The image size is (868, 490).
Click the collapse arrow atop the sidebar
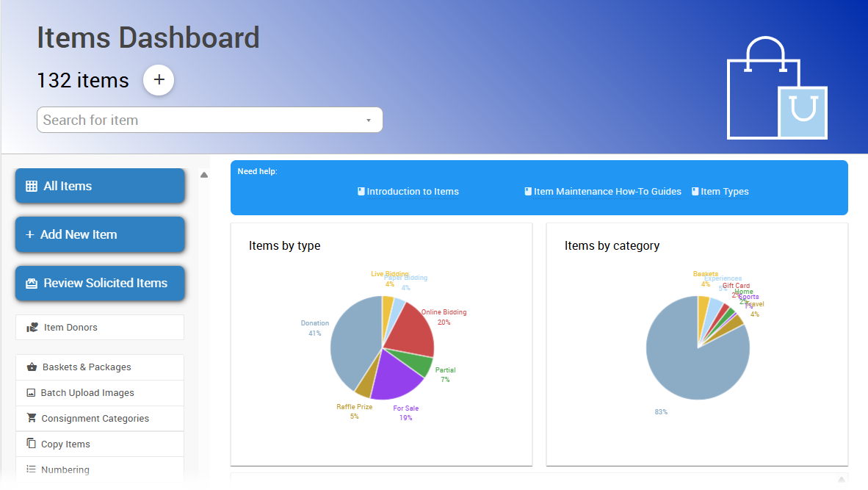[203, 175]
